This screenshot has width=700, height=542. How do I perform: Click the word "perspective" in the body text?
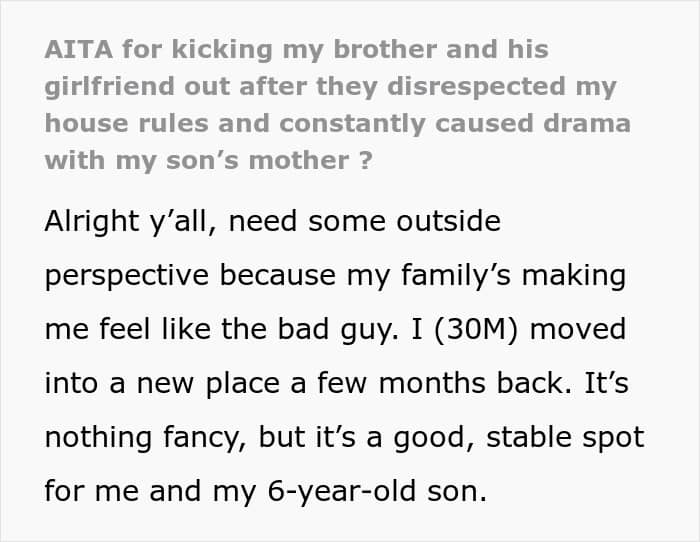[x=127, y=276]
